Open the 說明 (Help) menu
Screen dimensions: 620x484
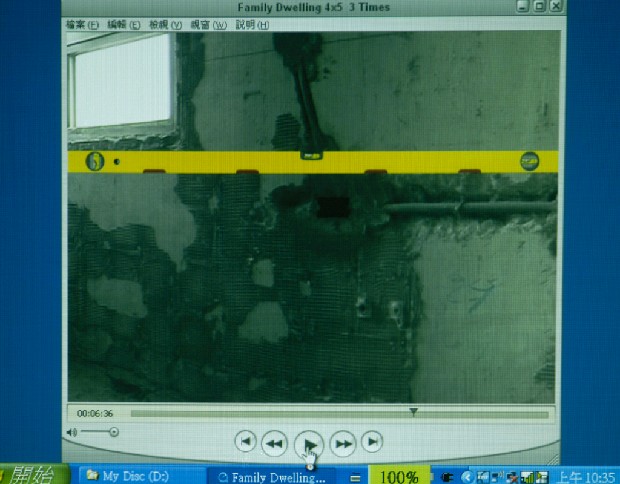[247, 24]
